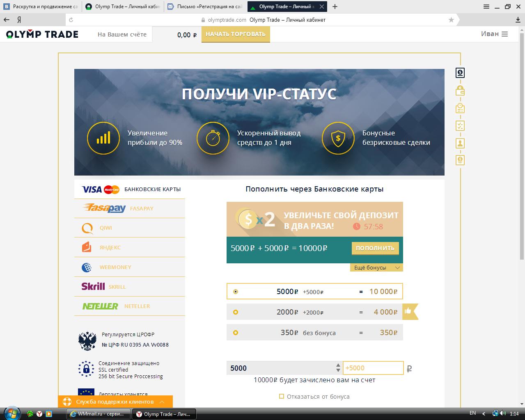Click the 'Начать торговать' button
The width and height of the screenshot is (525, 420).
click(236, 34)
